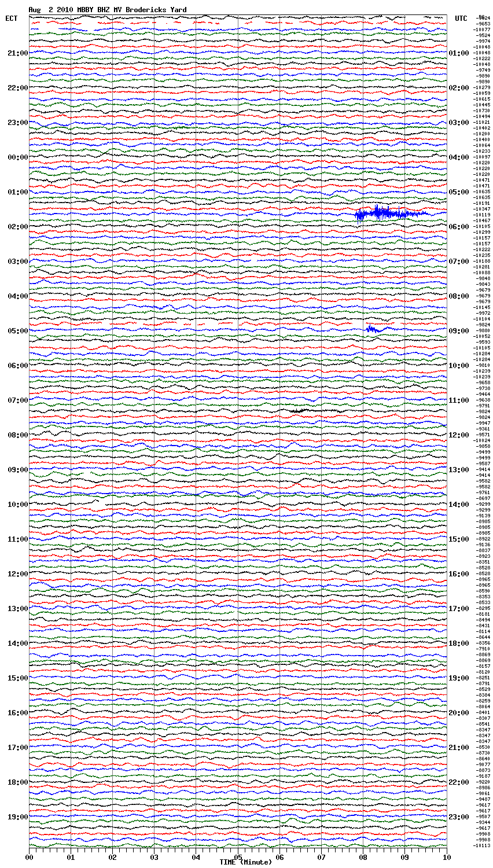Click the 06:00 ECT label on left axis
493x868 pixels.
pos(17,366)
